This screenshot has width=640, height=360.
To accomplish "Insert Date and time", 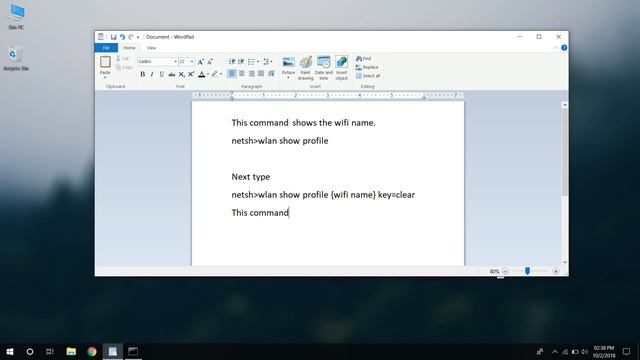I will 324,68.
